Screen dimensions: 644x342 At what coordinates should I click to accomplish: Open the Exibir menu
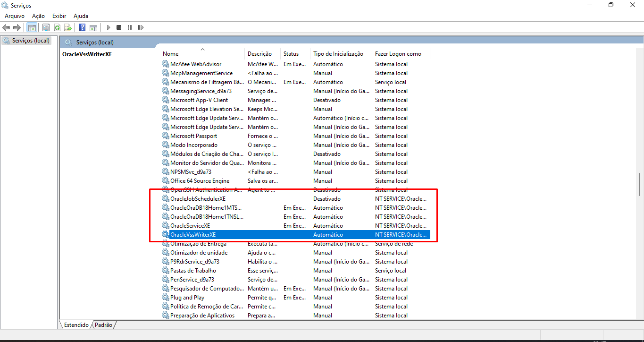tap(59, 16)
